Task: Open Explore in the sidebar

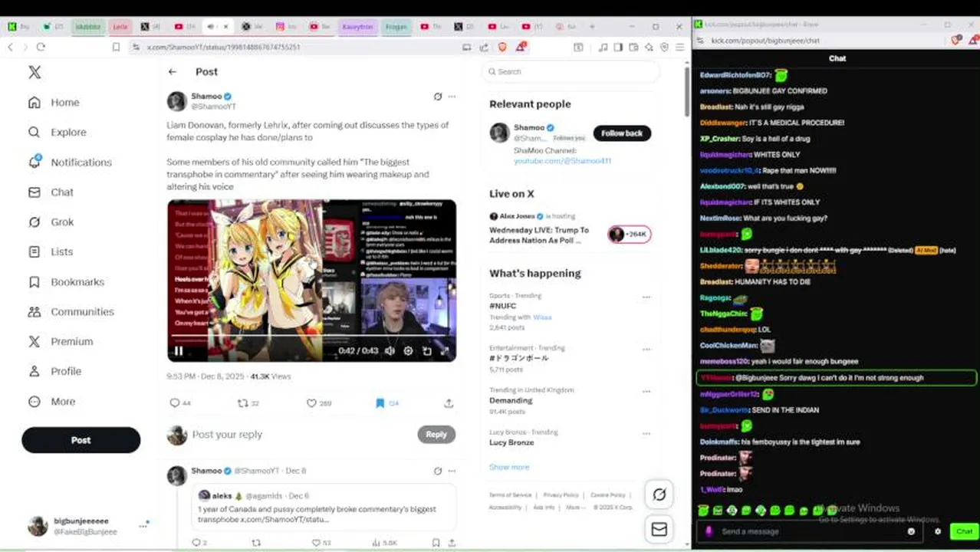Action: point(58,132)
